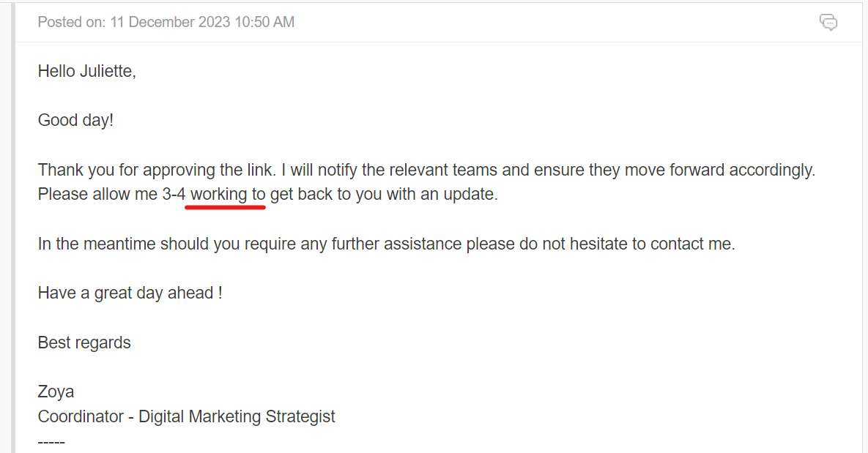
Task: Click the 'Posted on: 11 December 2023' timestamp
Action: click(133, 22)
